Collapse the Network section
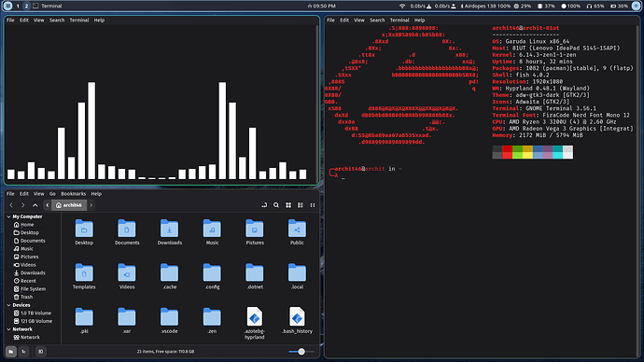Image resolution: width=644 pixels, height=362 pixels. (8, 329)
